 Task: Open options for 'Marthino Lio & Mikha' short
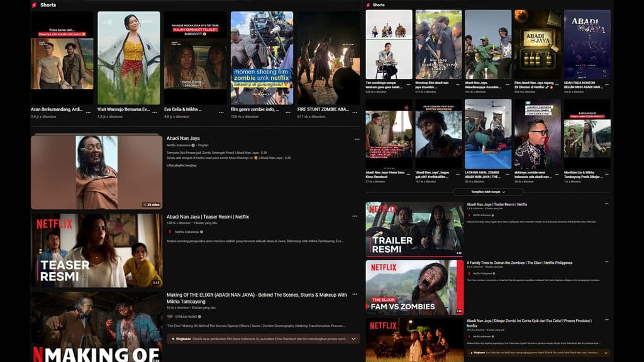point(607,175)
